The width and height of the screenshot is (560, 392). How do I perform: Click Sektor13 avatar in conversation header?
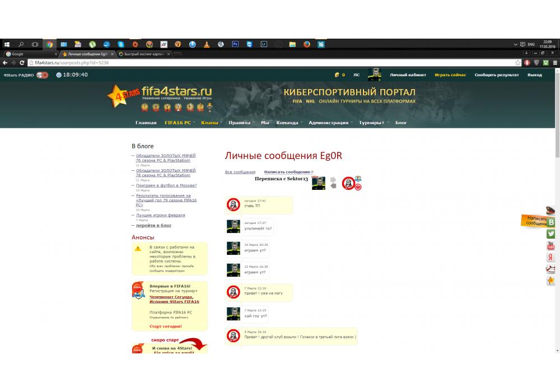[348, 183]
